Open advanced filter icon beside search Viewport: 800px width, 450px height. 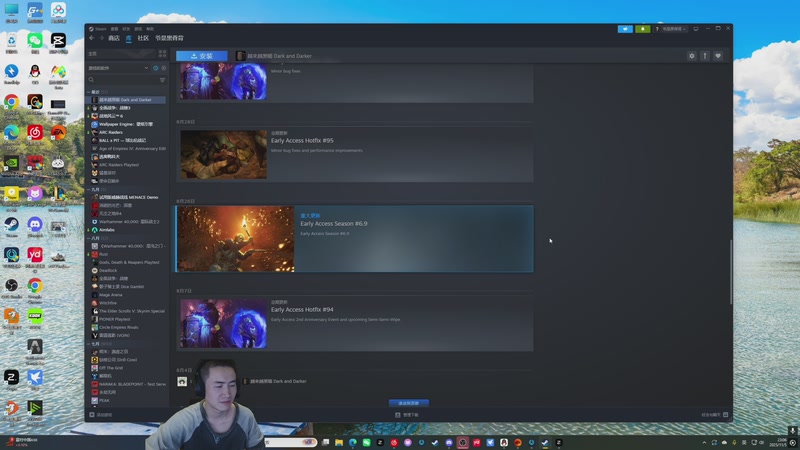pos(163,80)
